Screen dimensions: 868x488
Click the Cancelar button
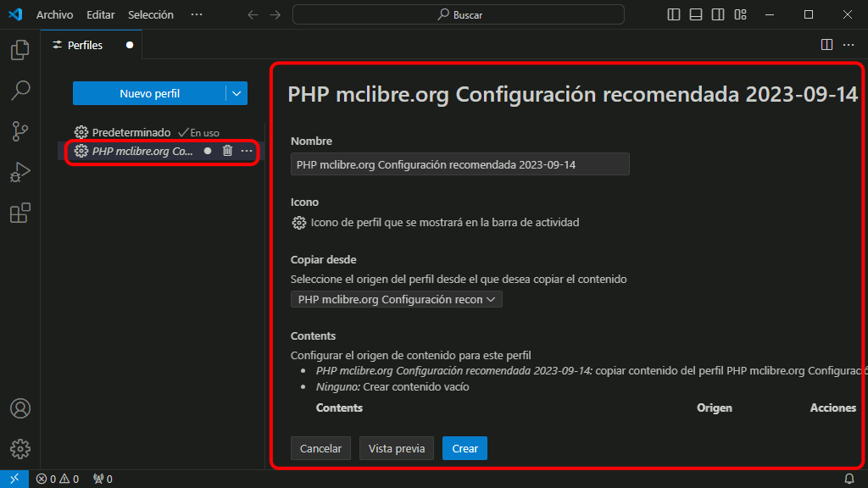point(320,448)
